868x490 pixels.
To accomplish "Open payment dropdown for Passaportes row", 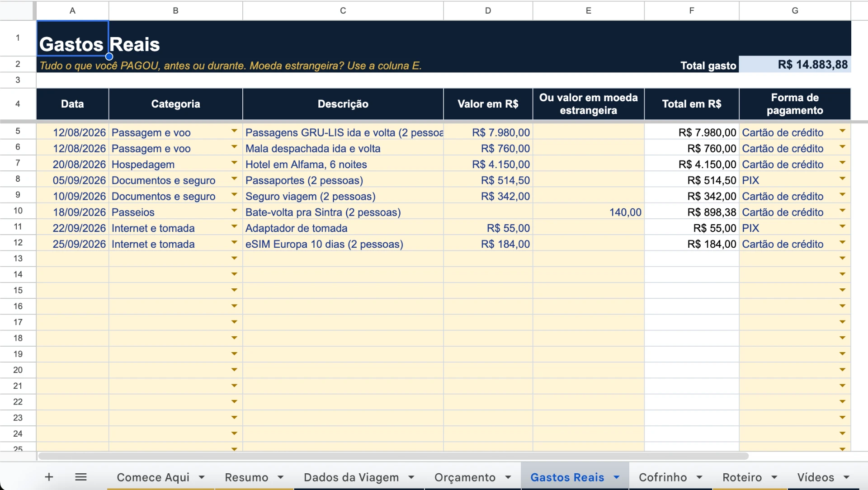I will click(x=842, y=179).
